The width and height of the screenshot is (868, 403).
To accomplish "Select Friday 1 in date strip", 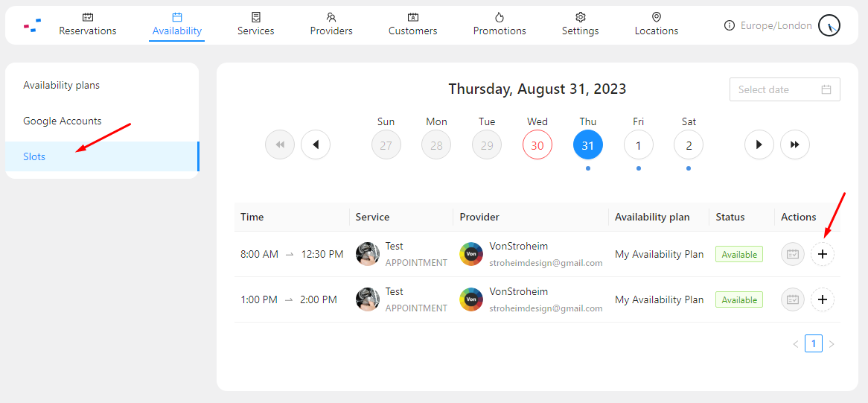I will [638, 145].
